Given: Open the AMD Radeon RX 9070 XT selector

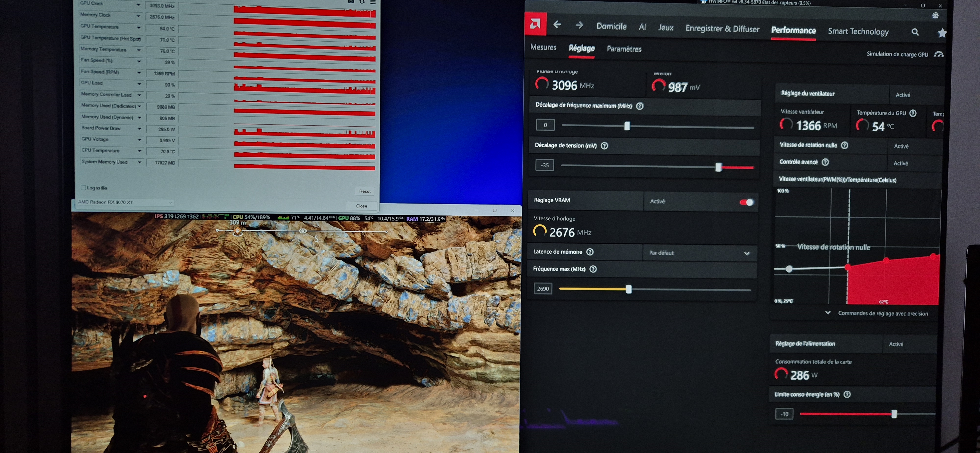Looking at the screenshot, I should tap(125, 202).
